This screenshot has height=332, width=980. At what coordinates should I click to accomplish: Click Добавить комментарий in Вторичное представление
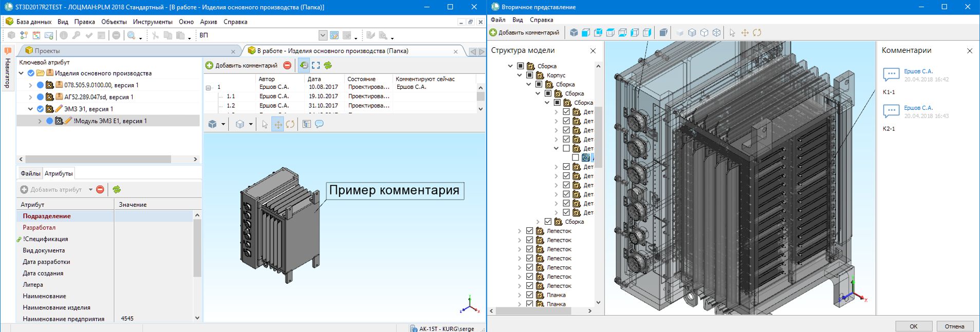[525, 32]
